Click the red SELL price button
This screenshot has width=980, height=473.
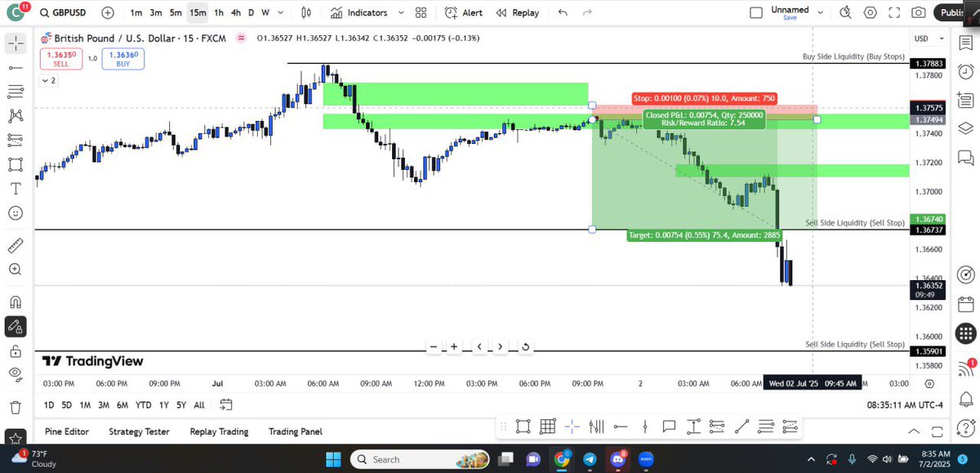60,58
